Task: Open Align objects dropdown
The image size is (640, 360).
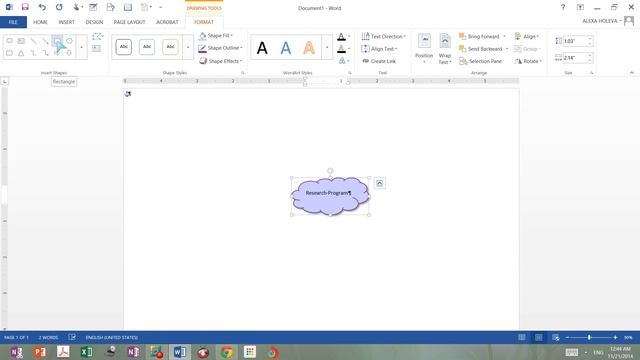Action: (527, 36)
